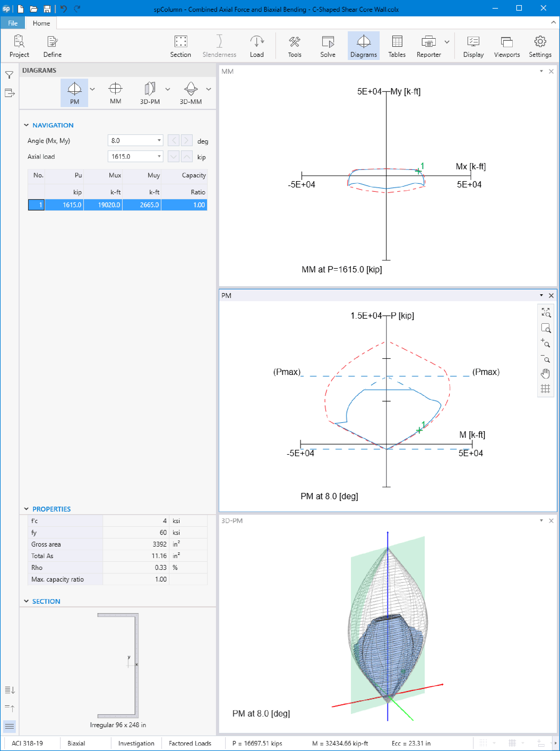Viewport: 560px width, 751px height.
Task: Toggle the PM diagram button
Action: 74,92
